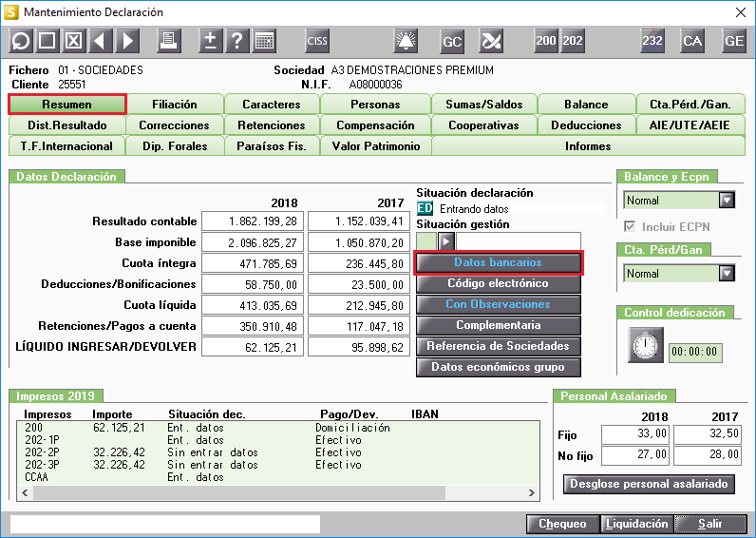Viewport: 756px width, 538px height.
Task: Switch to the Resumen tab
Action: click(x=67, y=105)
